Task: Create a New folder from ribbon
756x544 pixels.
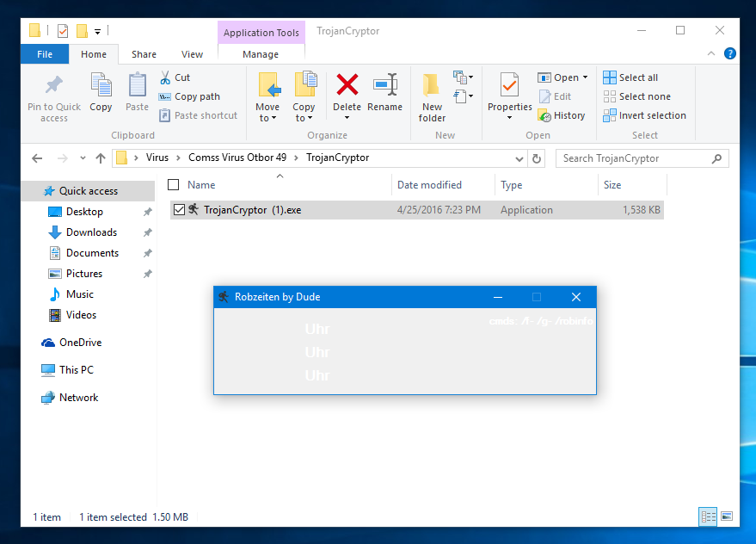Action: coord(432,96)
